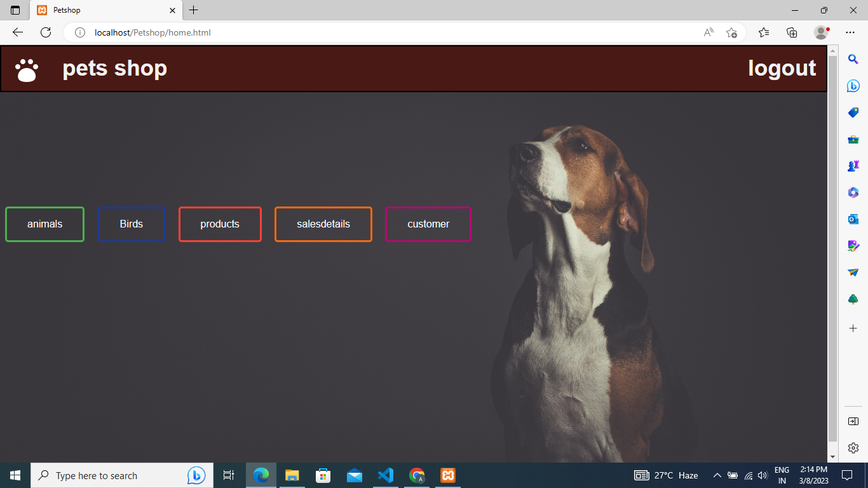Click the paw logo in the header

coord(26,68)
